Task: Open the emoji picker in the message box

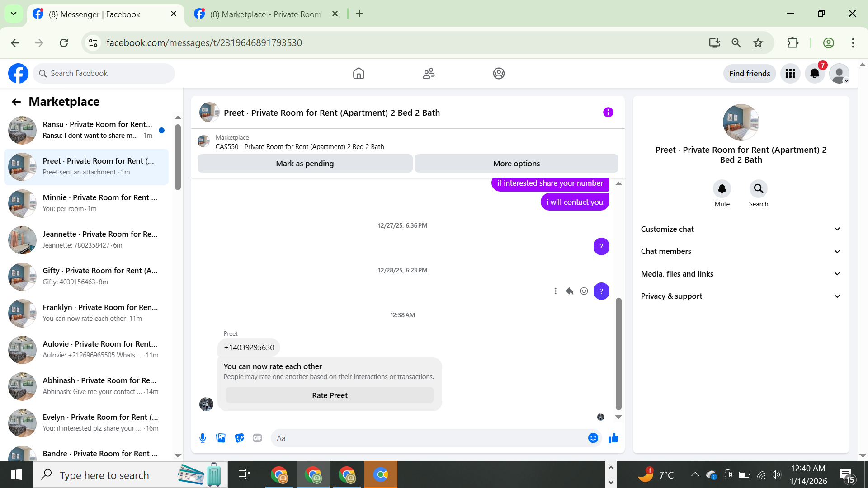Action: pyautogui.click(x=593, y=438)
